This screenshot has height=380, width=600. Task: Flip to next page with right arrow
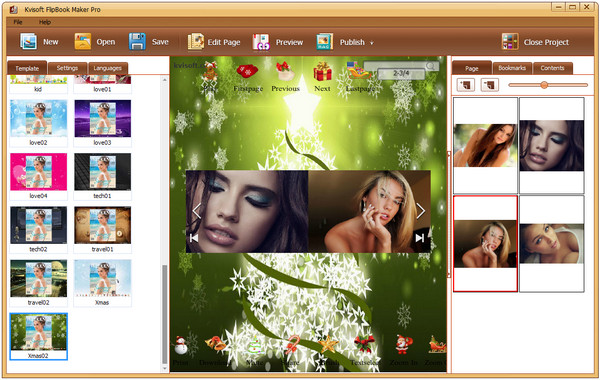click(x=421, y=211)
